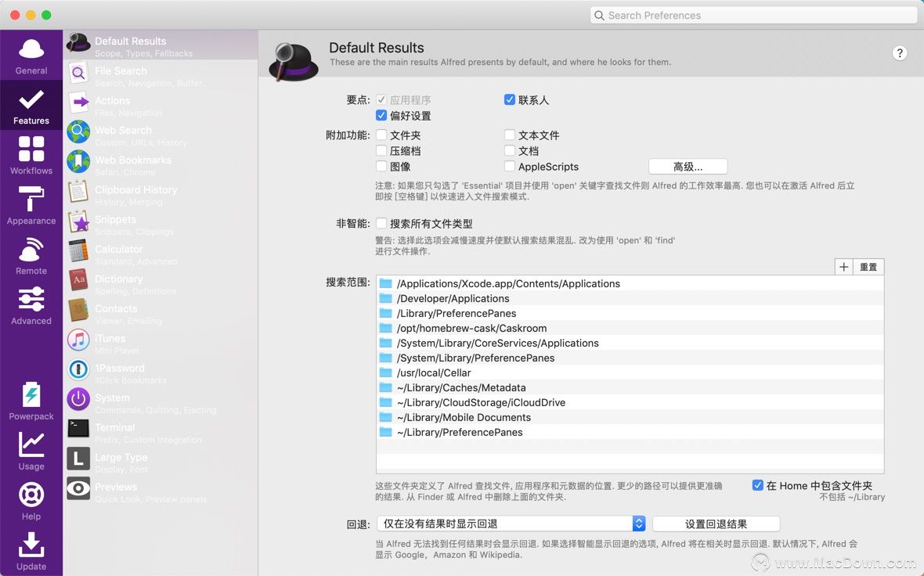Viewport: 924px width, 576px height.
Task: Toggle the 联系人 checkbox
Action: [510, 99]
